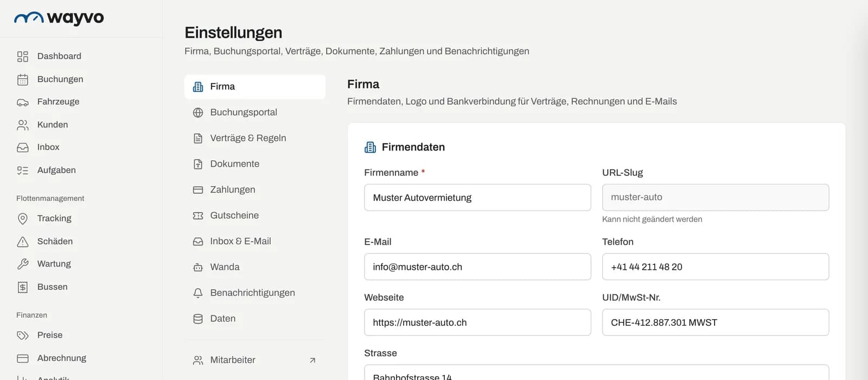Click the Daten database icon

pos(198,319)
